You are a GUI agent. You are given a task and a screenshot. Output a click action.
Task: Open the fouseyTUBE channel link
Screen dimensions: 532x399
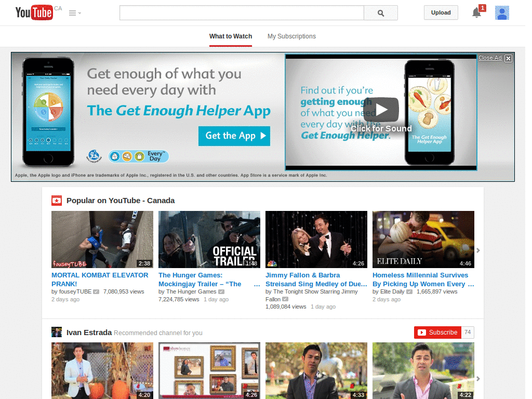coord(75,291)
